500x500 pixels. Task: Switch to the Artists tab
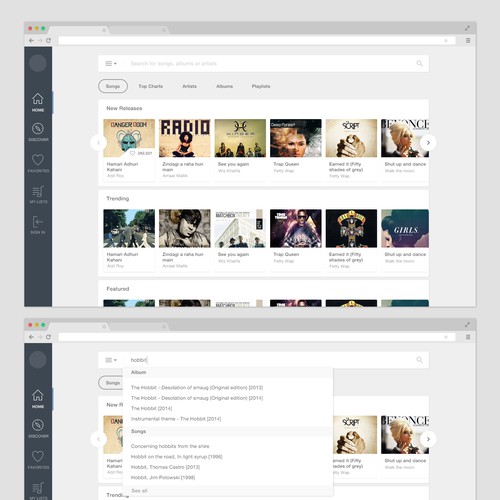189,86
